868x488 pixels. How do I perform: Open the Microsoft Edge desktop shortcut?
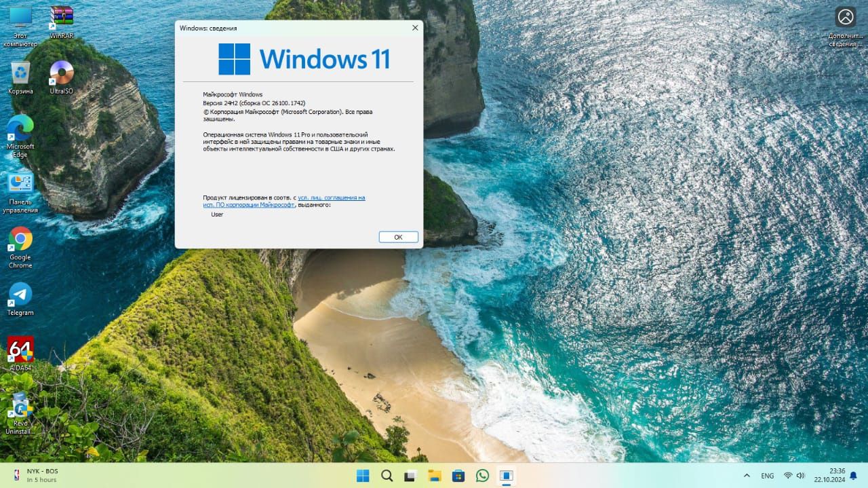(20, 136)
